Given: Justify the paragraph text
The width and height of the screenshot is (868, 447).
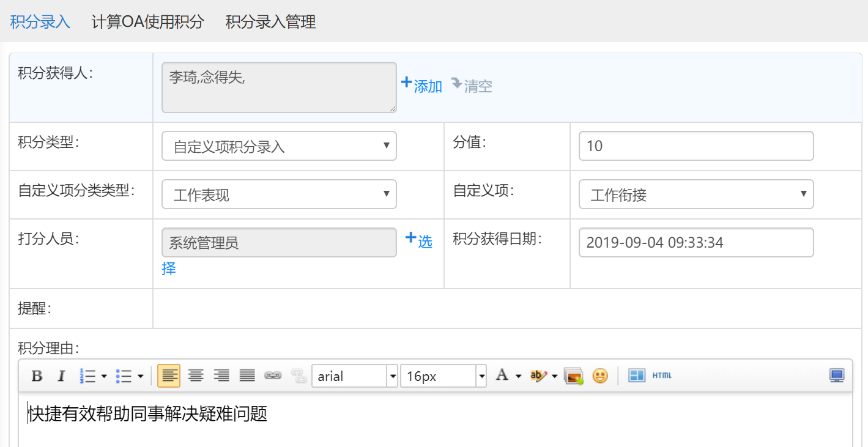Looking at the screenshot, I should pos(247,376).
